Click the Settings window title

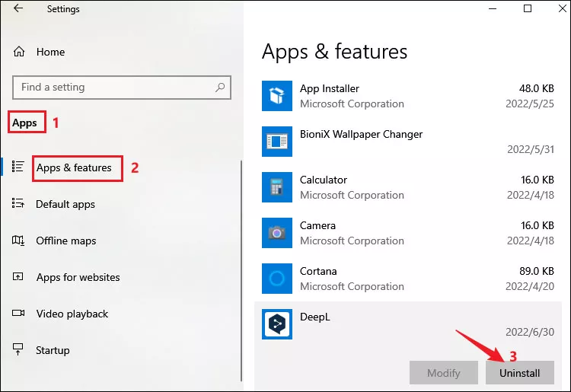click(63, 9)
